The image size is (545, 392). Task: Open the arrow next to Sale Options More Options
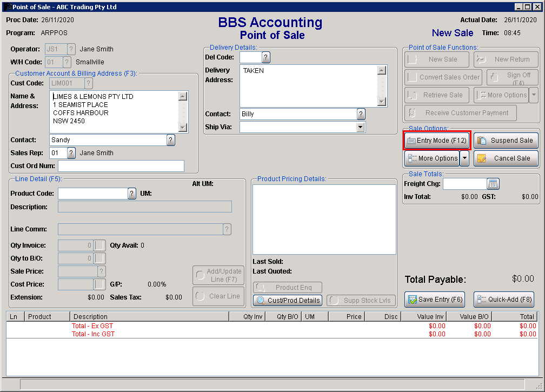tap(464, 158)
